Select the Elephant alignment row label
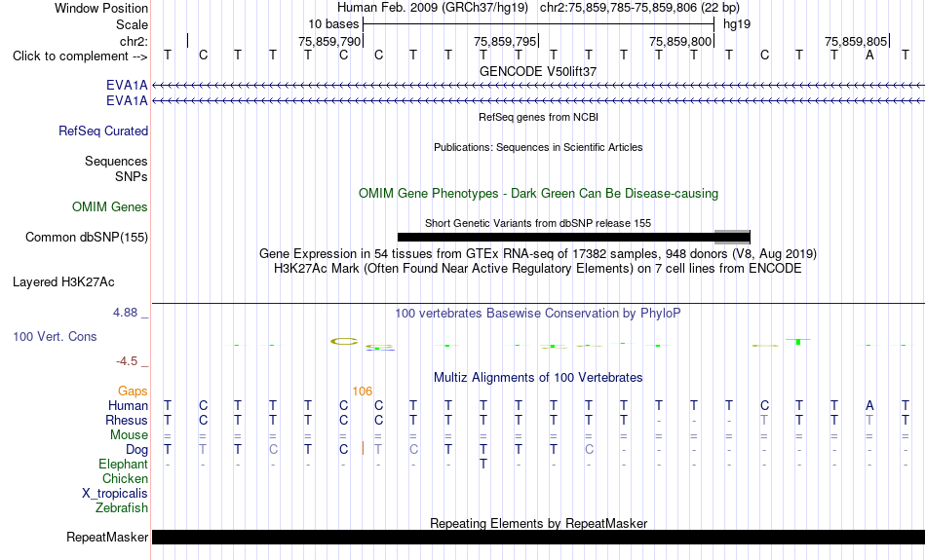The height and width of the screenshot is (560, 926). tap(123, 465)
